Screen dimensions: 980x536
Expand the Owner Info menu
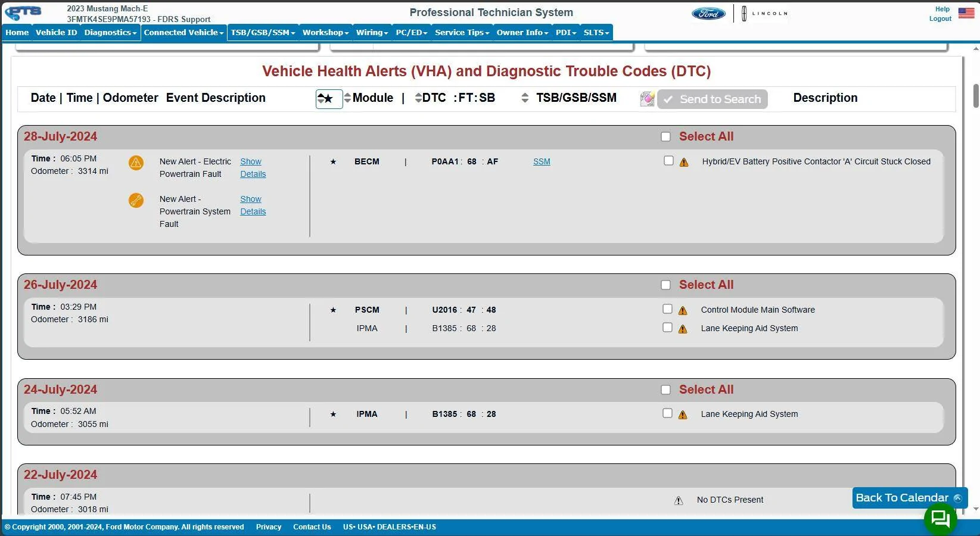coord(522,33)
